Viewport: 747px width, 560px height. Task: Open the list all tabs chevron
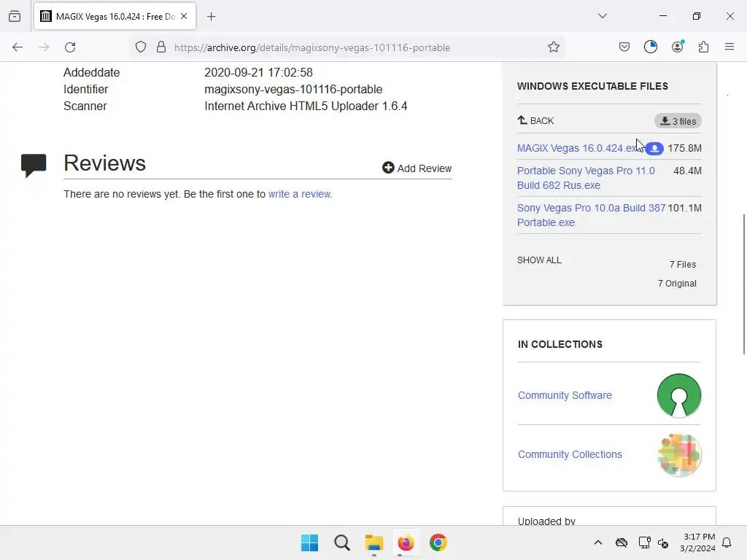point(603,16)
